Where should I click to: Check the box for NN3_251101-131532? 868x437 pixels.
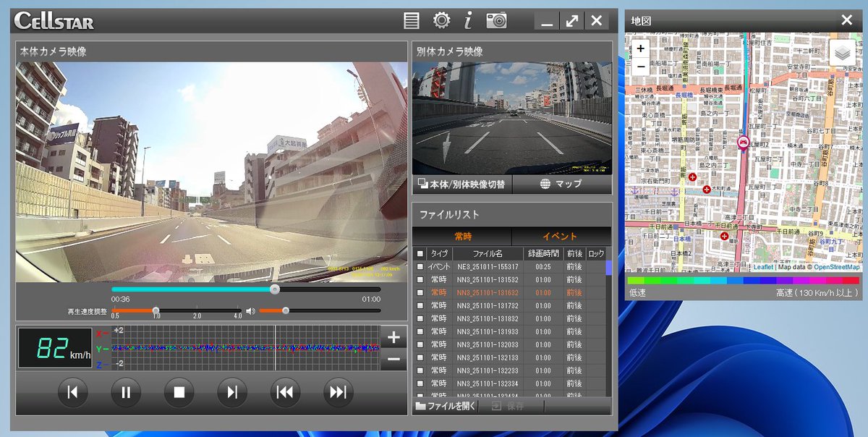[420, 280]
